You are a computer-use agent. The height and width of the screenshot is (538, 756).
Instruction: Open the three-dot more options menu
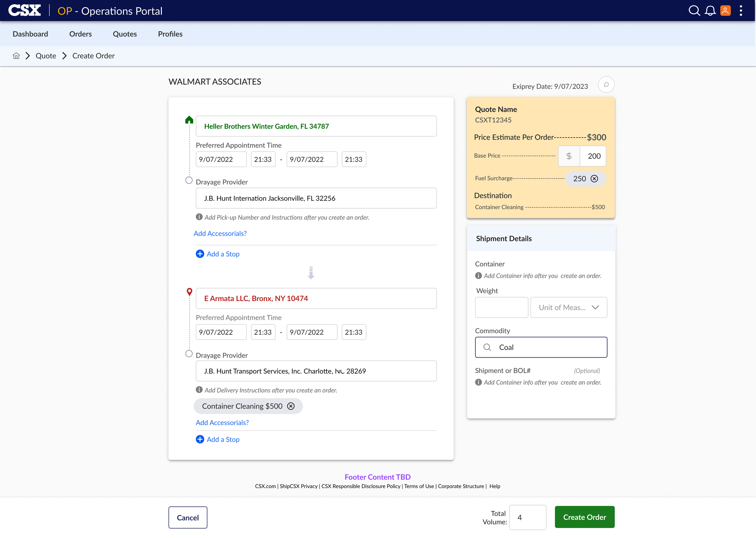(x=741, y=11)
